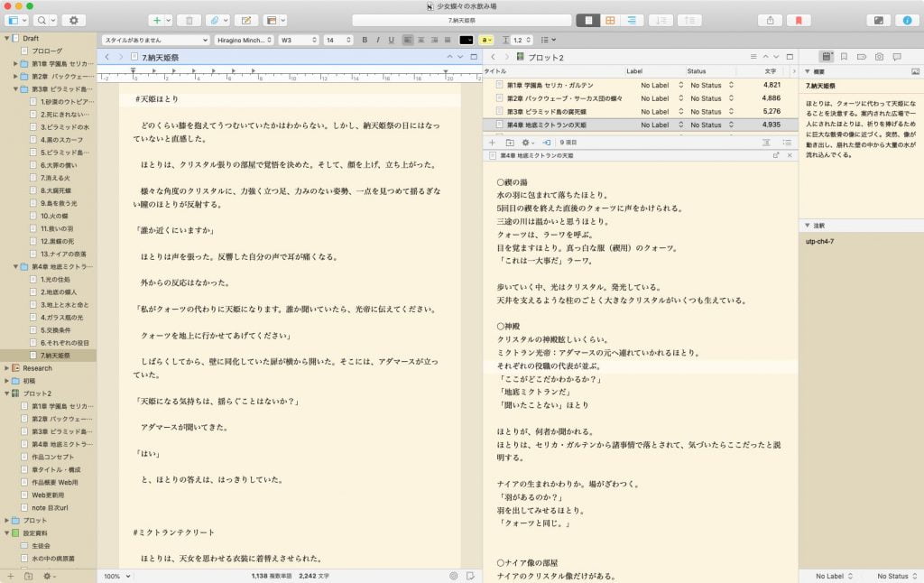Close the 第4章 copyholder pane

(x=790, y=155)
